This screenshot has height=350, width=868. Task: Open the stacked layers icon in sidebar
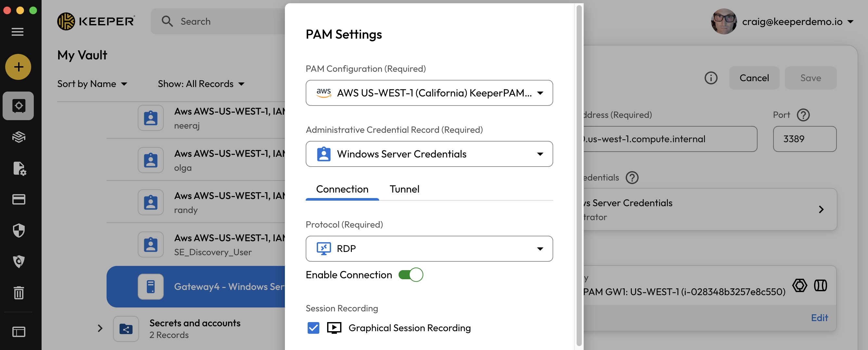(x=19, y=137)
